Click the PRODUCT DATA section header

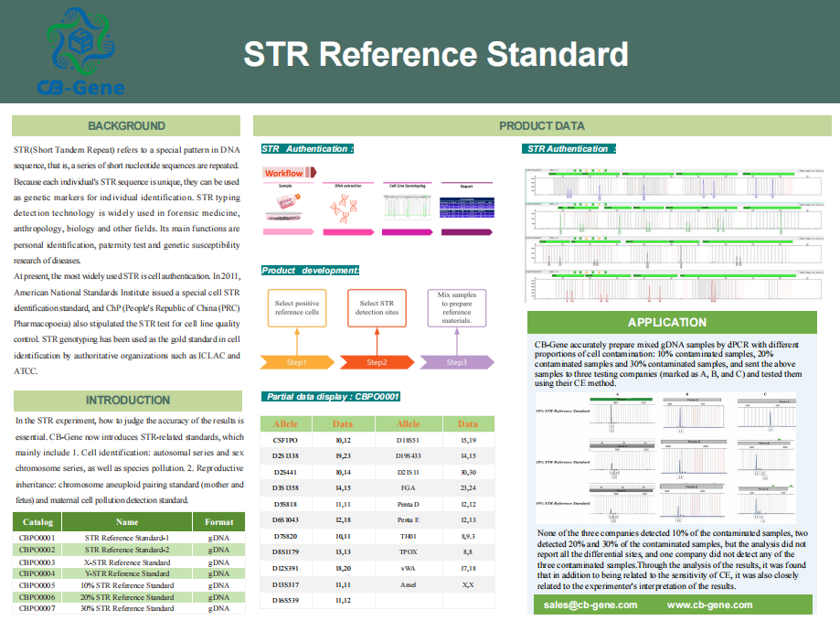[x=541, y=126]
